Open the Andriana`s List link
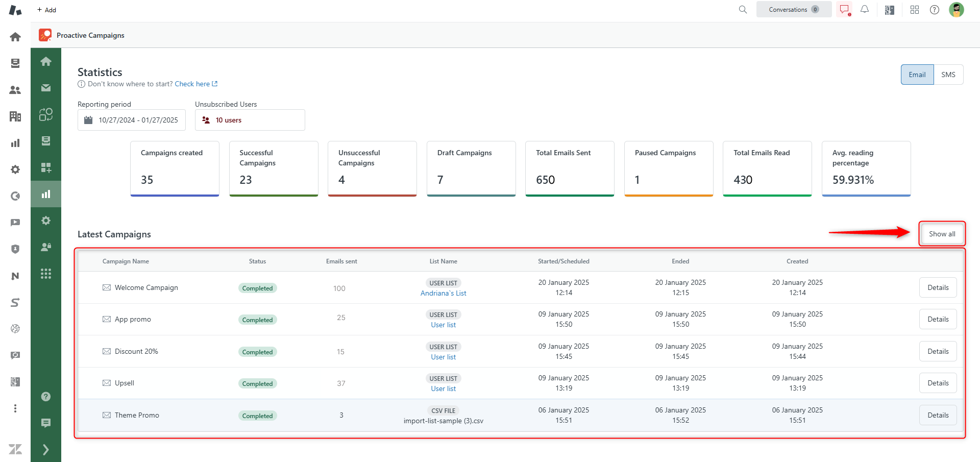The width and height of the screenshot is (980, 462). pos(443,293)
